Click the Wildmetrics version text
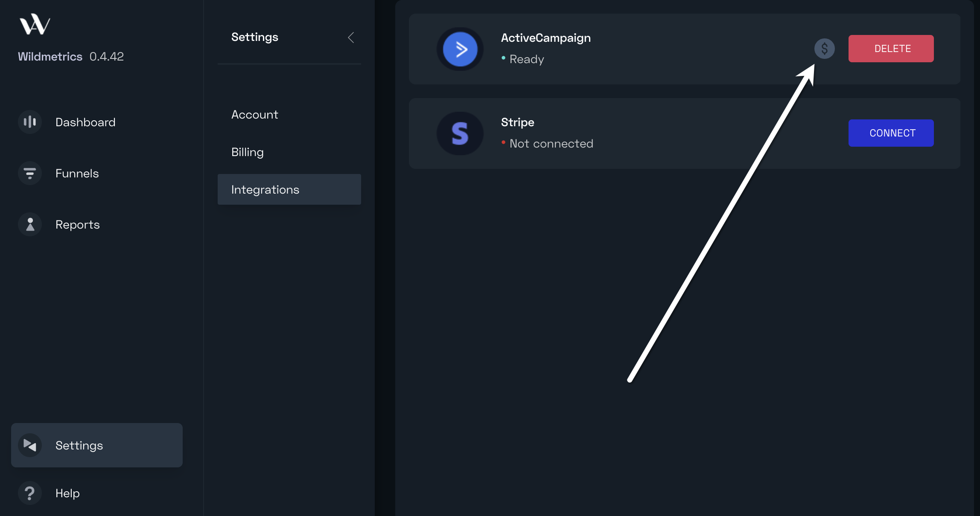 coord(107,56)
